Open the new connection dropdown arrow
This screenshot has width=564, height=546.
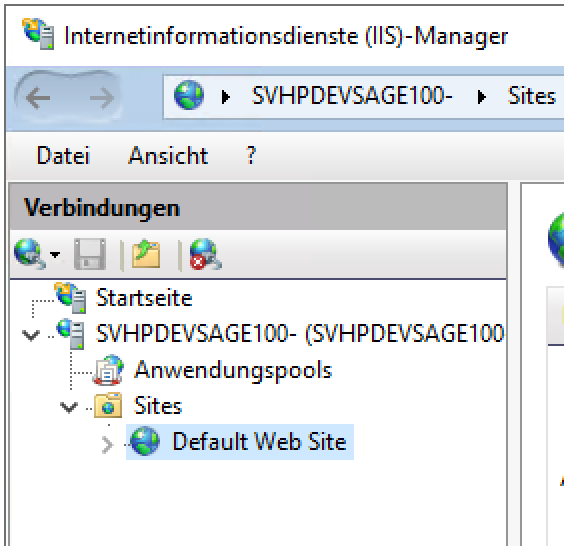[55, 255]
